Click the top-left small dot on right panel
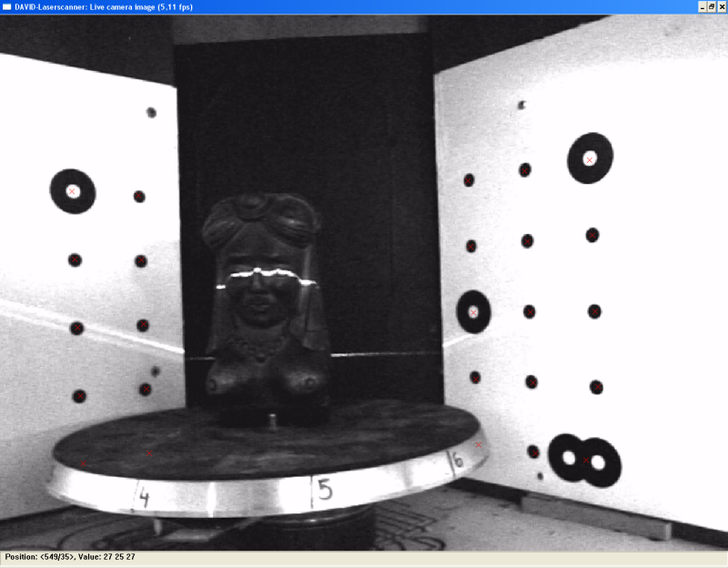The image size is (728, 568). coord(469,180)
